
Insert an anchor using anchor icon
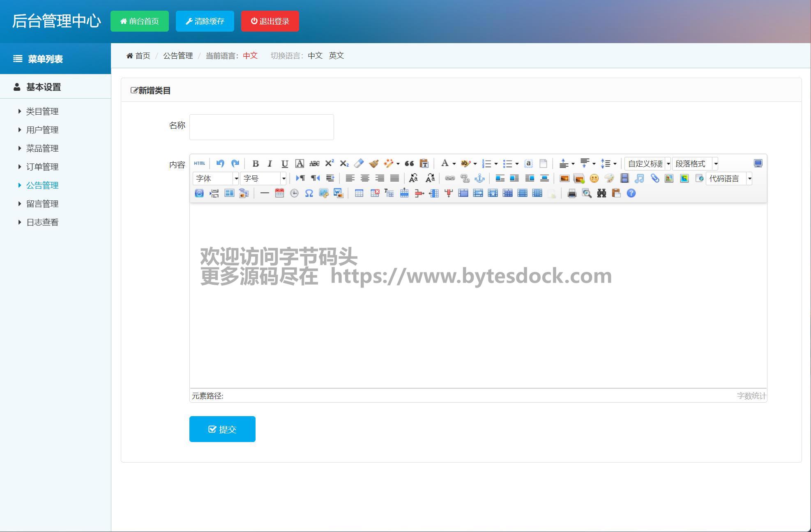click(479, 178)
